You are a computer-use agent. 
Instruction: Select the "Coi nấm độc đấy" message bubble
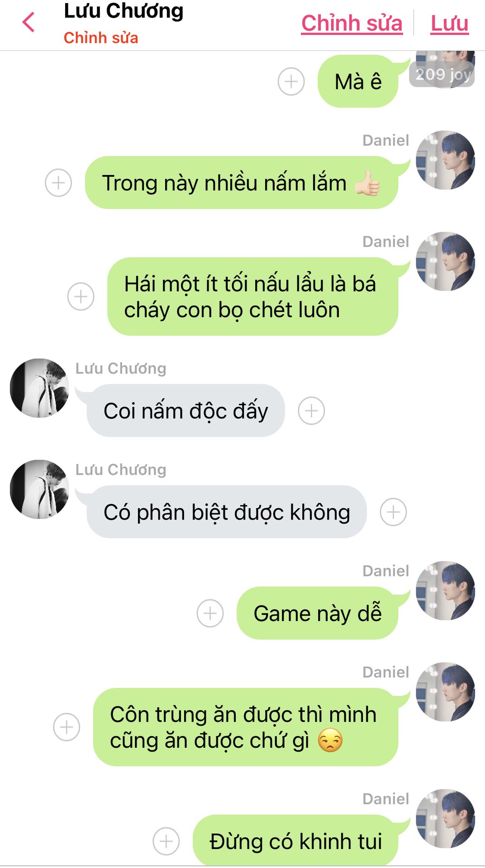185,410
